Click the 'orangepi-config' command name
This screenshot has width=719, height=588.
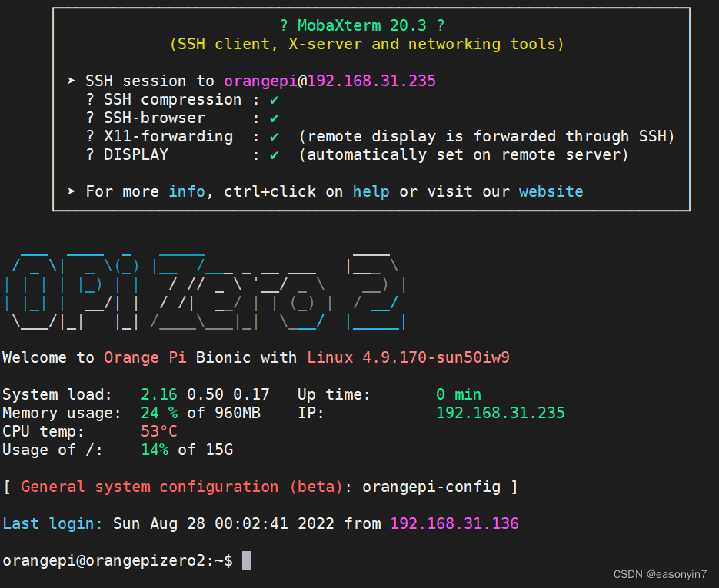click(x=431, y=487)
